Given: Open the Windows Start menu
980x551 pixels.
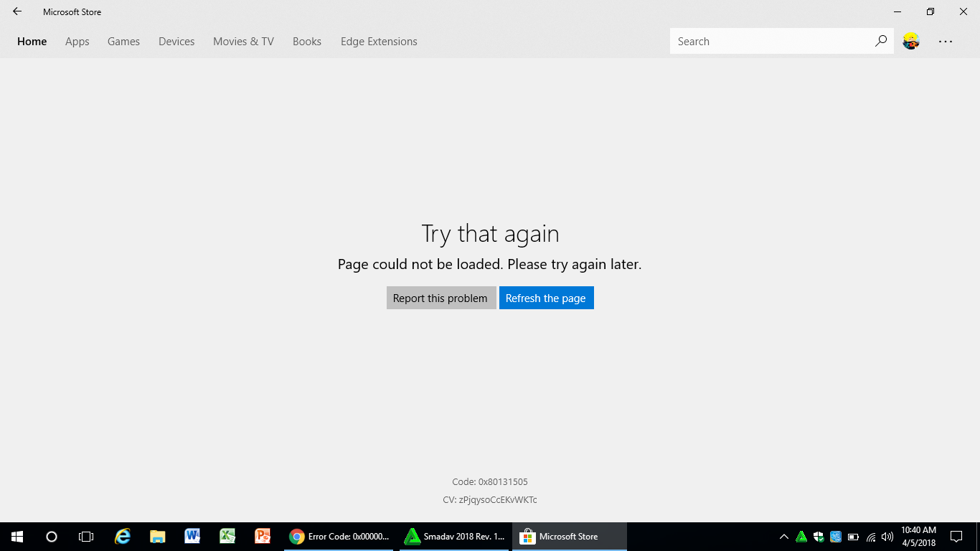Looking at the screenshot, I should pyautogui.click(x=17, y=537).
